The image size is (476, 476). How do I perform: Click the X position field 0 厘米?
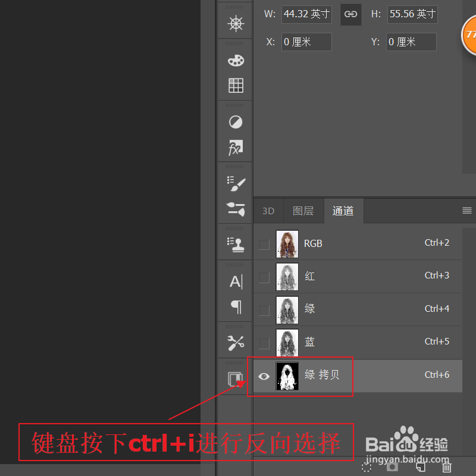[306, 42]
